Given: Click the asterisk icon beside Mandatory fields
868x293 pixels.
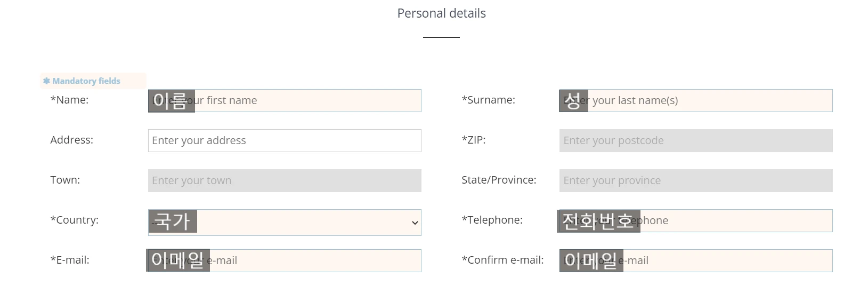Looking at the screenshot, I should (x=46, y=81).
